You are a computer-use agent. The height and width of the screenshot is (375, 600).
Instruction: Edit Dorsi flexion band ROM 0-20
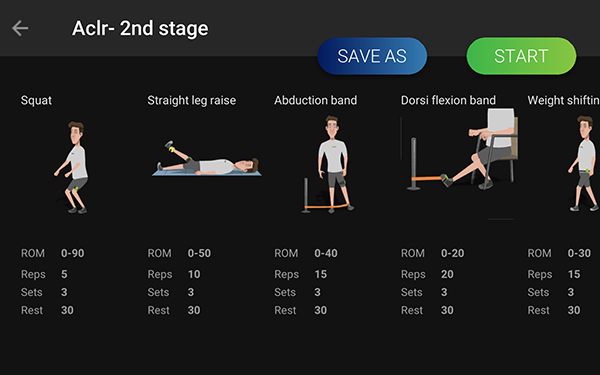452,253
